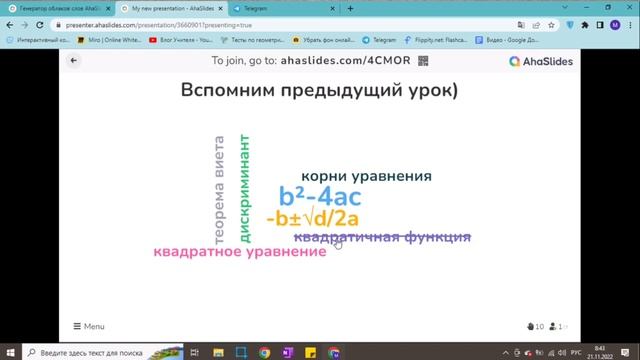Open the QR code icon next to join link
Screen dimensions: 640x360
[x=423, y=61]
